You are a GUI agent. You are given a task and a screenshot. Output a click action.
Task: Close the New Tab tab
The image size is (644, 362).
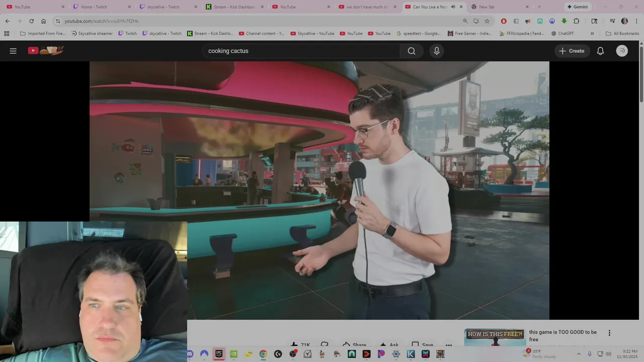[x=527, y=7]
